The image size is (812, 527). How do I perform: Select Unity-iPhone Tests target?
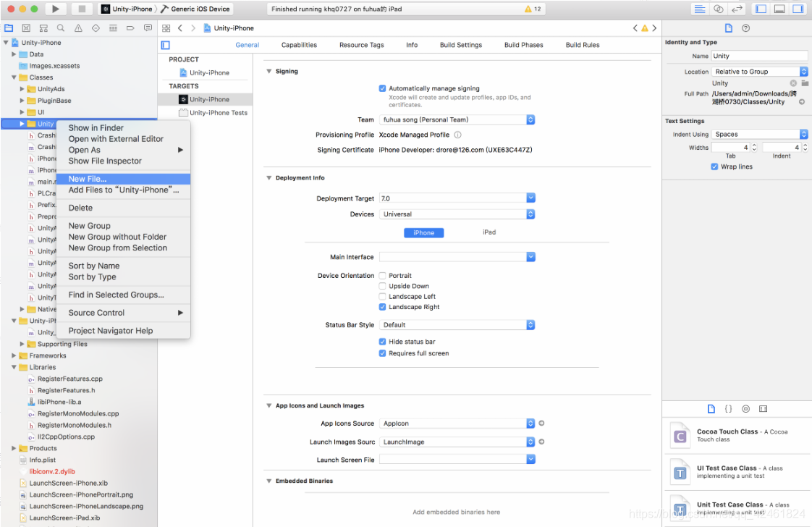(213, 112)
